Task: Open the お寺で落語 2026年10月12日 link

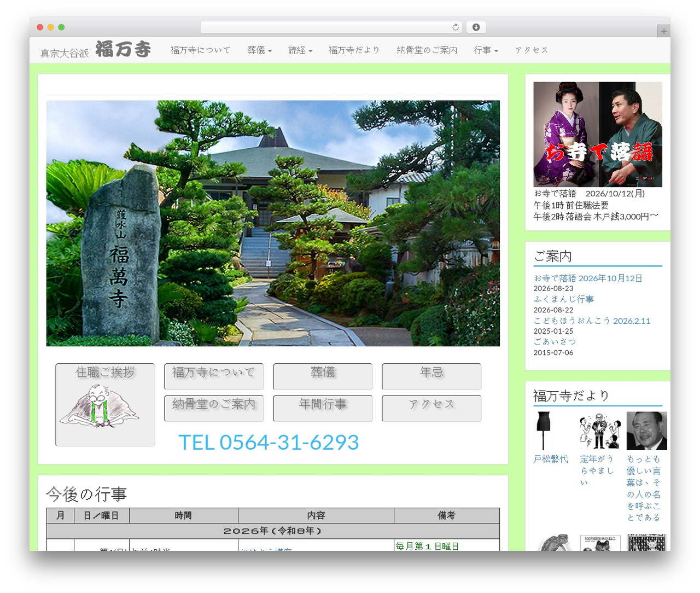Action: (588, 278)
